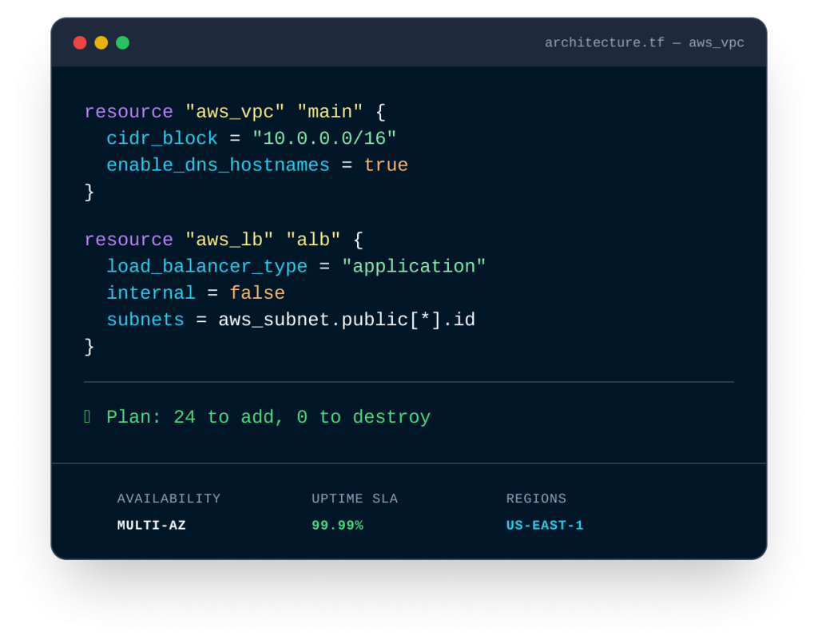Click the true value for enable_dns_hostnames
The image size is (818, 644).
(x=386, y=165)
